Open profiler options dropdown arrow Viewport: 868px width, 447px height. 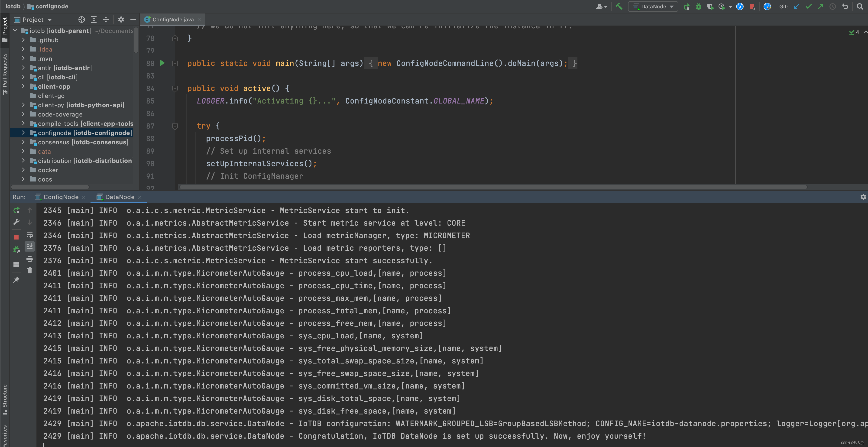click(x=730, y=7)
